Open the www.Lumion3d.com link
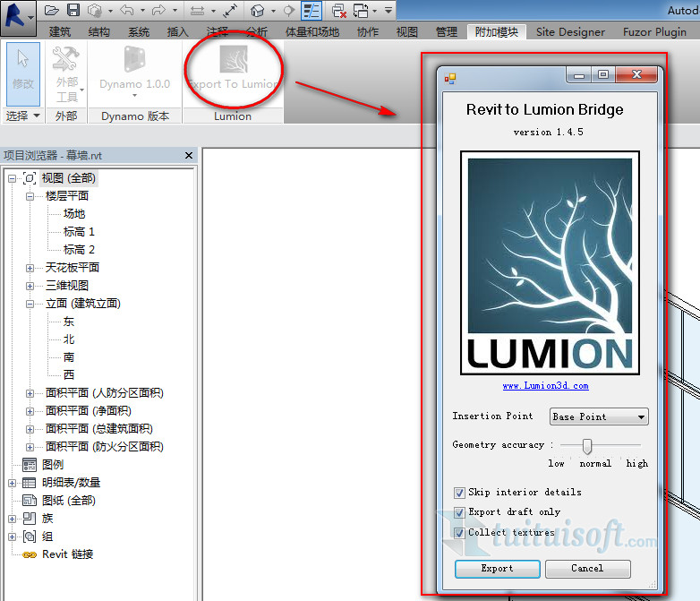700x601 pixels. tap(545, 386)
